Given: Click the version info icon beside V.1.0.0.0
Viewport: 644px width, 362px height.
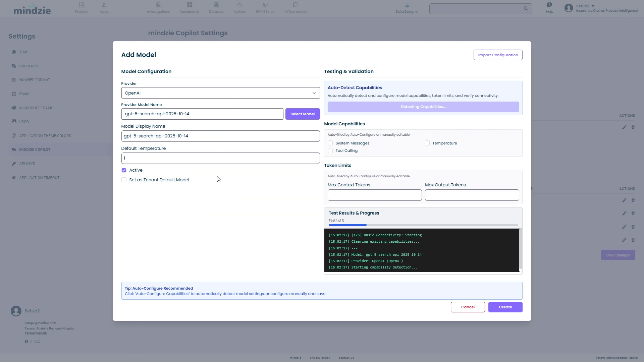Looking at the screenshot, I should pos(26,342).
